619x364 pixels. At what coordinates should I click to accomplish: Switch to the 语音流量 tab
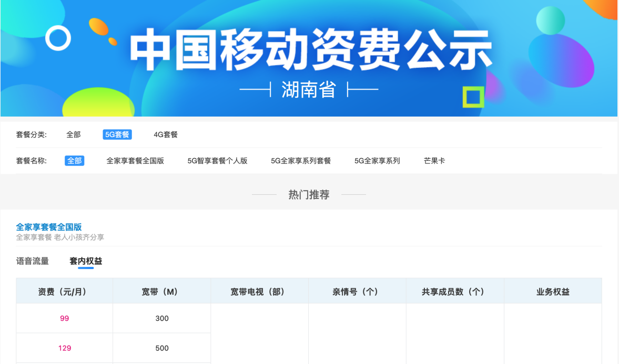click(x=32, y=261)
